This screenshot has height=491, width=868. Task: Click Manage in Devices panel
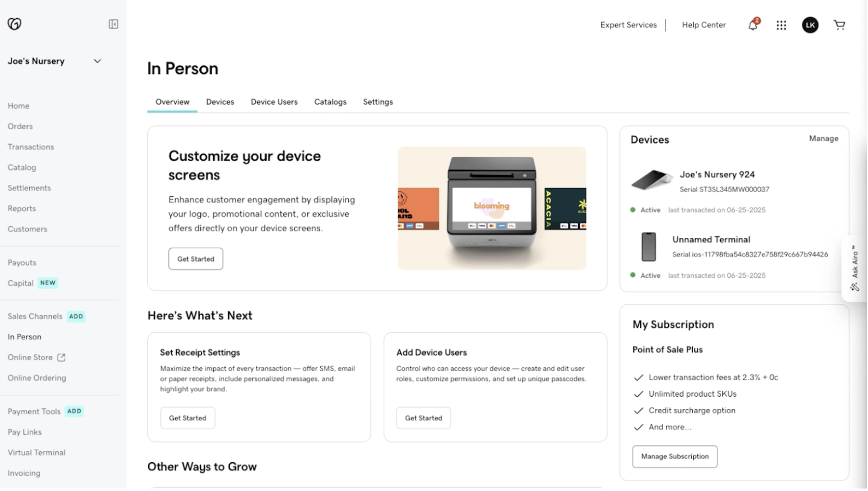[825, 139]
